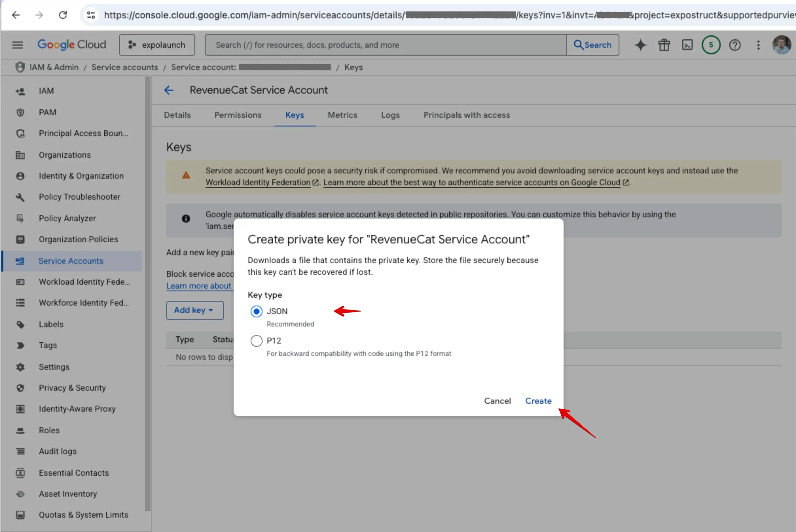Image resolution: width=796 pixels, height=532 pixels.
Task: Switch to the Details tab
Action: (177, 115)
